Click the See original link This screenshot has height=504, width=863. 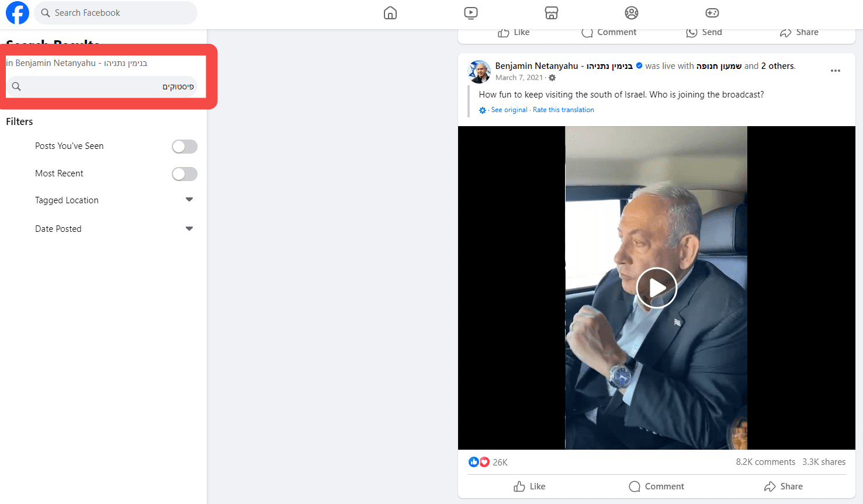pos(509,110)
